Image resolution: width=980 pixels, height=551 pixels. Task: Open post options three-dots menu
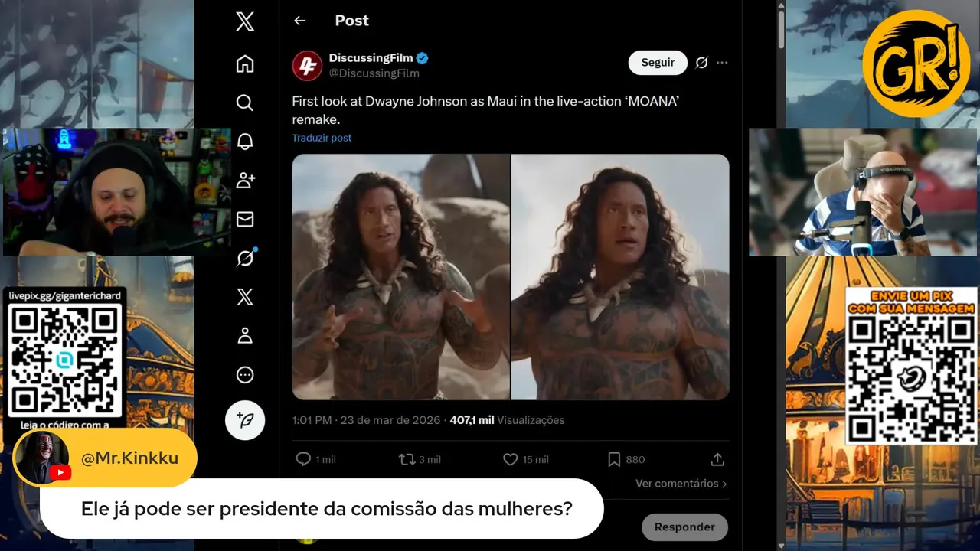(722, 63)
